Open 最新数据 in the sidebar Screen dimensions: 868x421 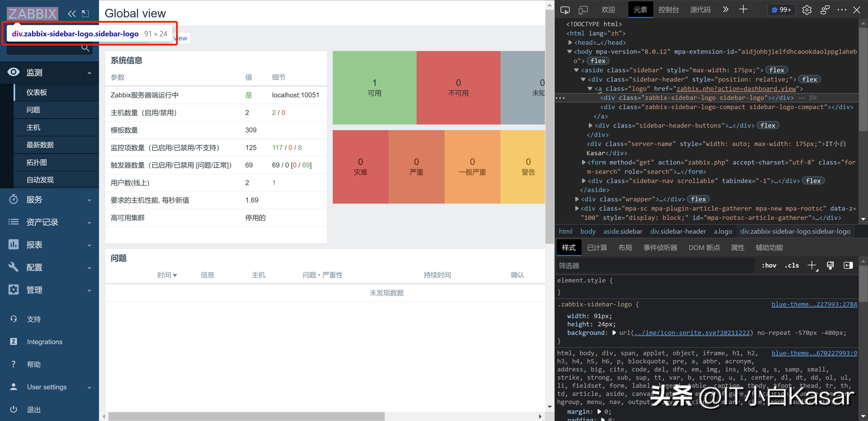(x=56, y=145)
